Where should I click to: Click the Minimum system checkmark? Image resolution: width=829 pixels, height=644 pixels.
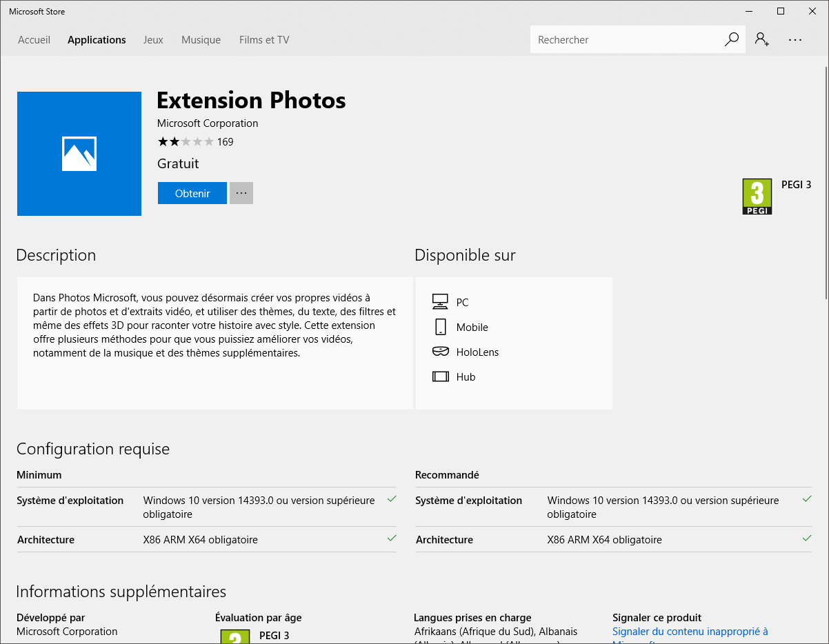pos(392,499)
